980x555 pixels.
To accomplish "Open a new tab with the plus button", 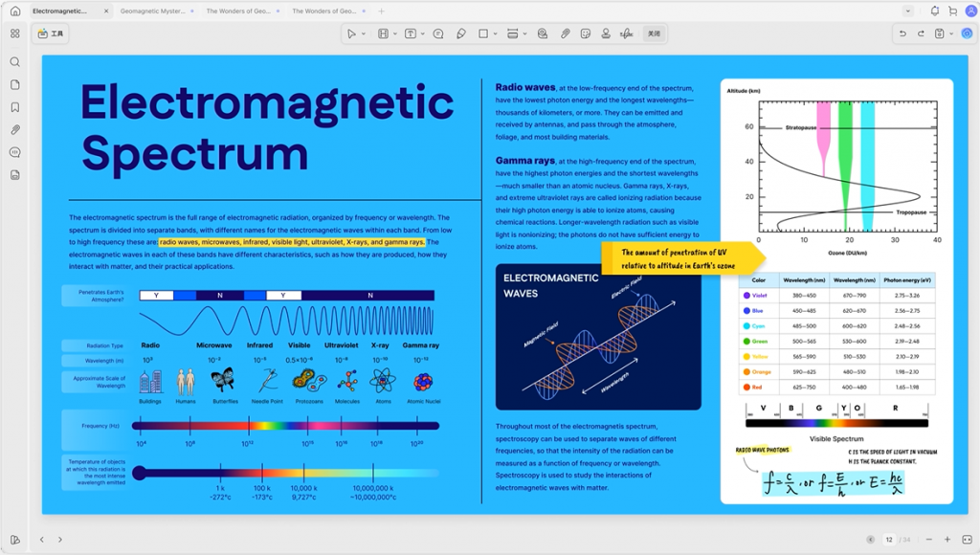I will click(x=381, y=11).
